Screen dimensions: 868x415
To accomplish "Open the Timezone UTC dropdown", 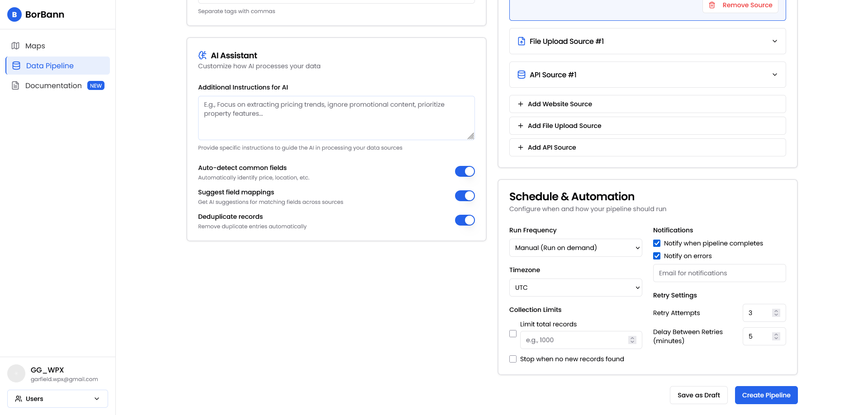I will [x=575, y=288].
